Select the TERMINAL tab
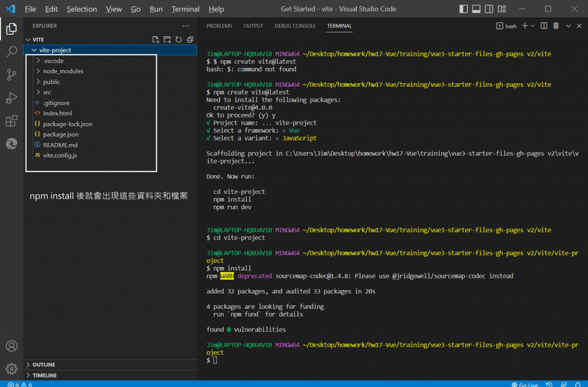Viewport: 588px width, 387px height. click(339, 26)
